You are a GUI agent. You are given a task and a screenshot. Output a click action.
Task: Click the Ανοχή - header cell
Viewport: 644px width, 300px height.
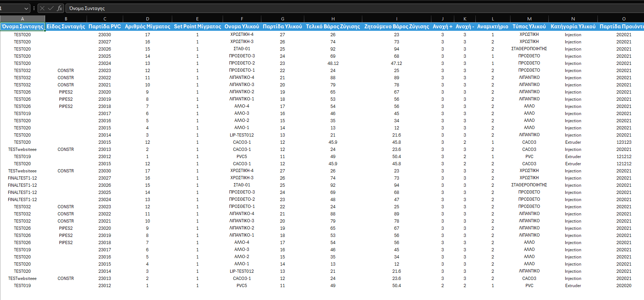coord(465,27)
